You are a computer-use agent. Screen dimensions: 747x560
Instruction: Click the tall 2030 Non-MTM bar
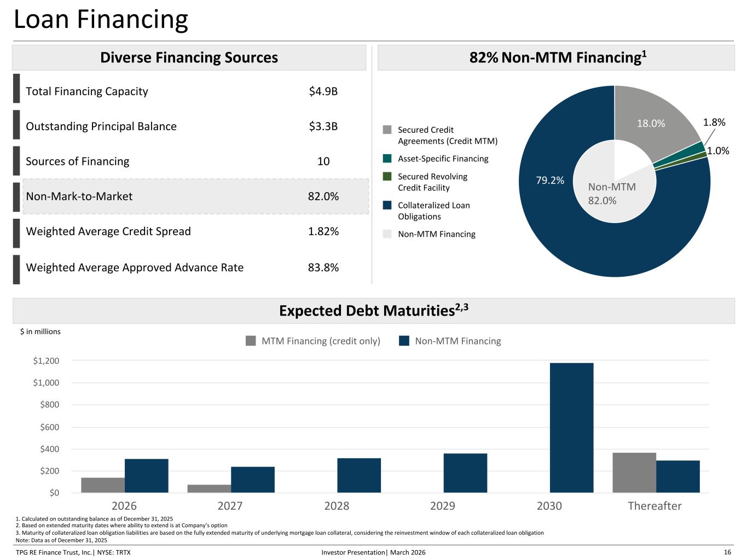pos(571,428)
